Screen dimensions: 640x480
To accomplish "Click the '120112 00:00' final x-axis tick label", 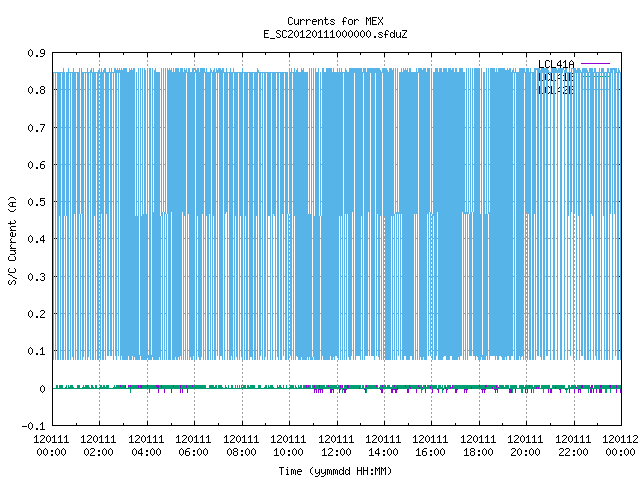I will pyautogui.click(x=620, y=446).
